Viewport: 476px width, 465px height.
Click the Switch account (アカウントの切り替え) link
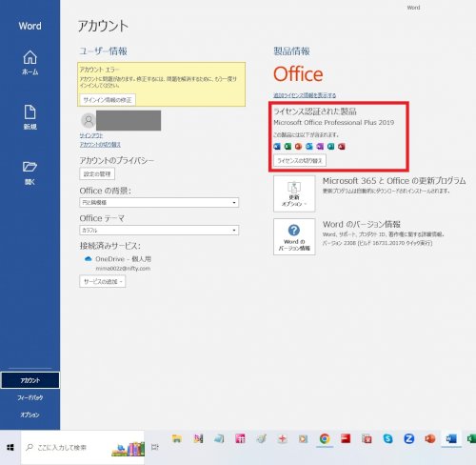point(100,145)
